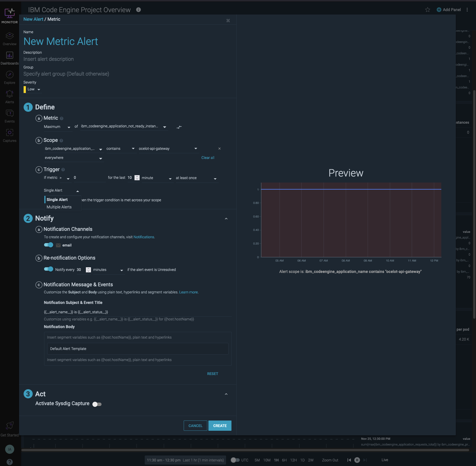This screenshot has width=476, height=466.
Task: Click the Trigger help icon
Action: tap(63, 170)
